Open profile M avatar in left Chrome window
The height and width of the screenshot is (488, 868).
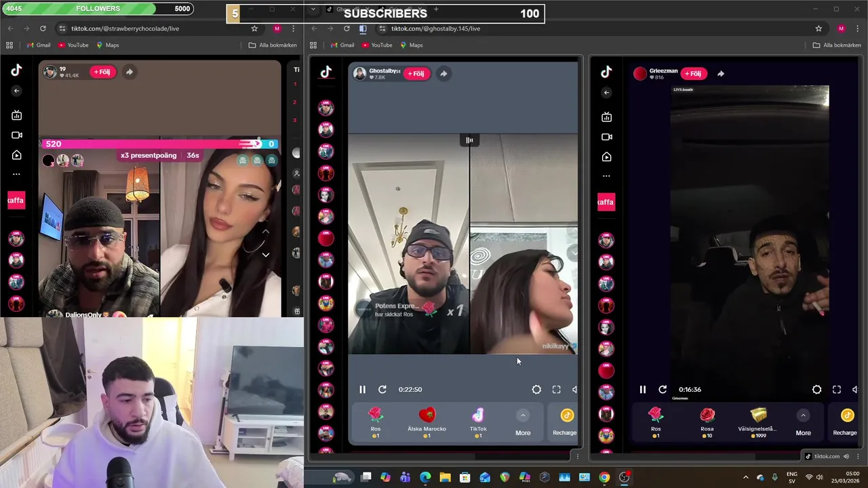click(x=277, y=28)
